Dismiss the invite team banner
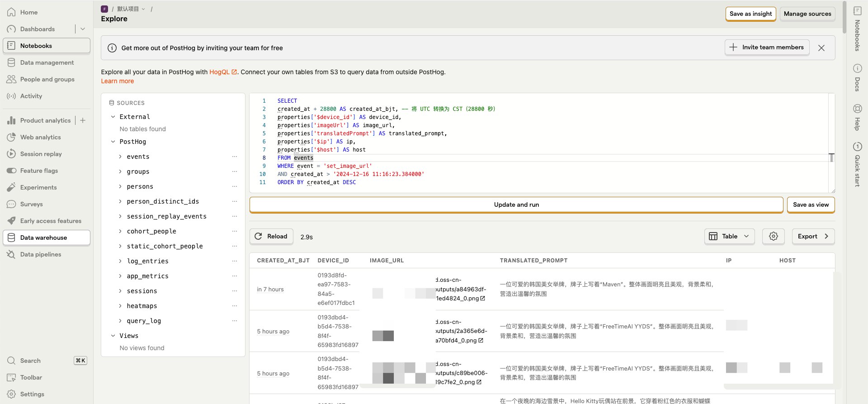Image resolution: width=868 pixels, height=404 pixels. pyautogui.click(x=821, y=48)
